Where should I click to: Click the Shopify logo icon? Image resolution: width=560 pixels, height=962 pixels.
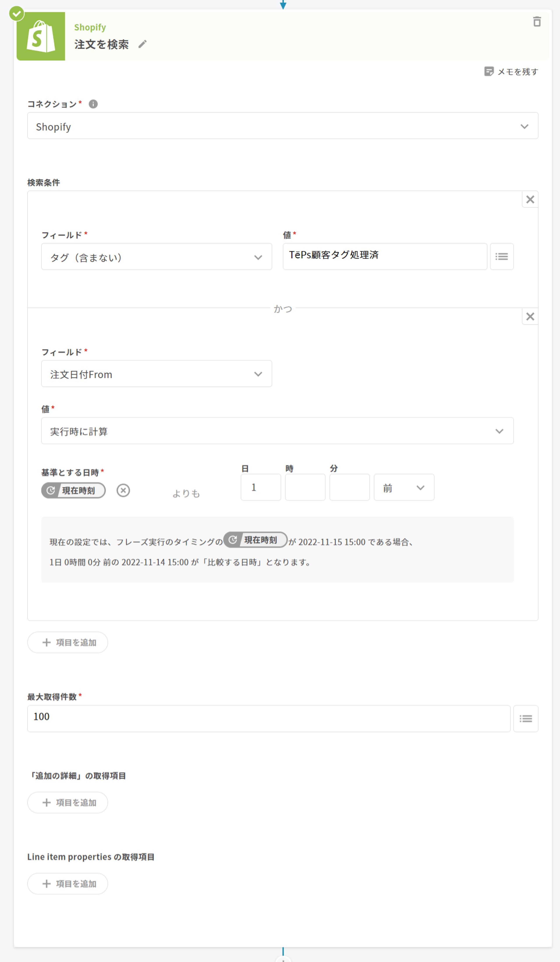[41, 37]
